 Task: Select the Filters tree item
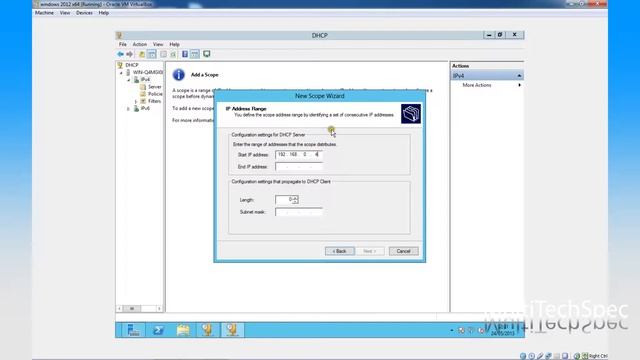pos(154,101)
